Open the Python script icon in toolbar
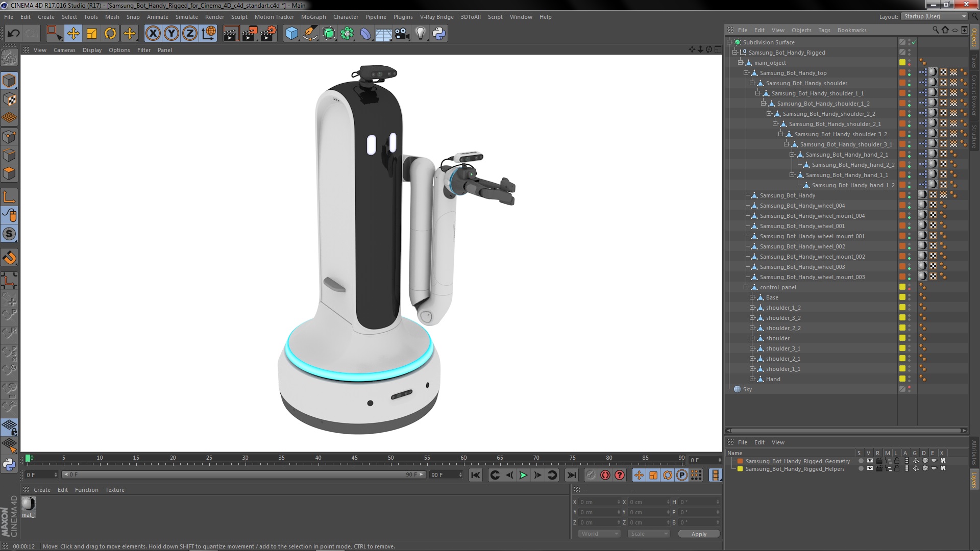 (439, 34)
